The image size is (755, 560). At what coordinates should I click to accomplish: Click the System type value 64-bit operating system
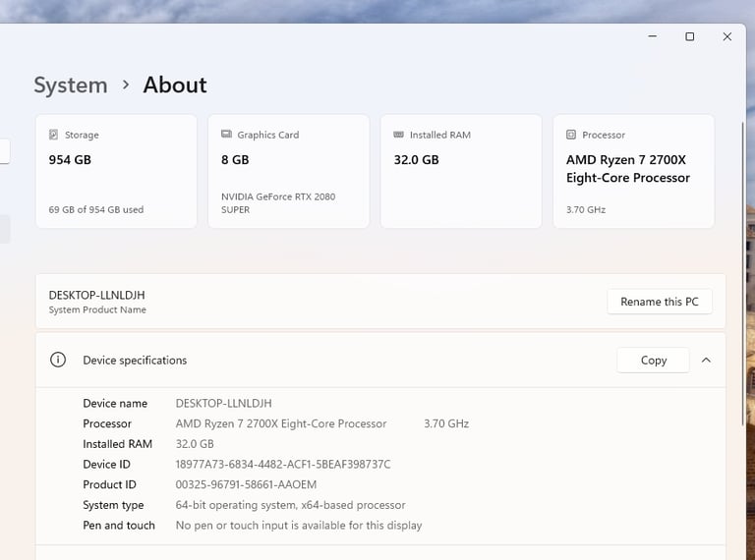(x=290, y=505)
